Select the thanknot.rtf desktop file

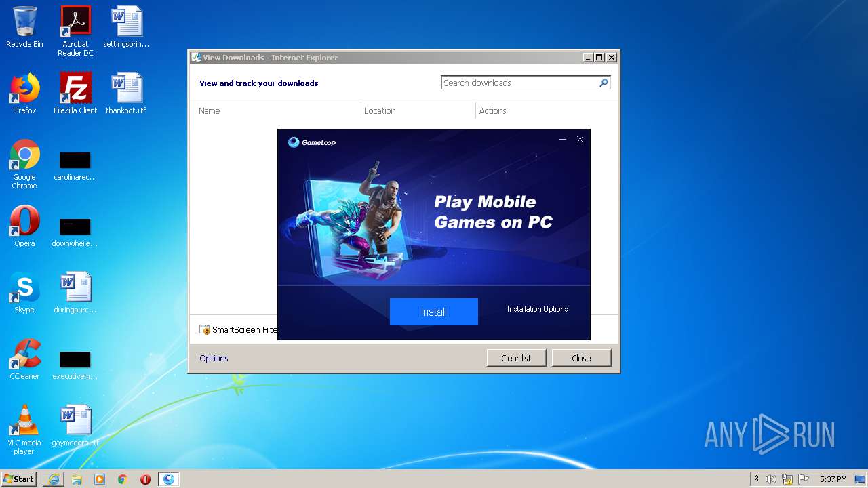126,94
